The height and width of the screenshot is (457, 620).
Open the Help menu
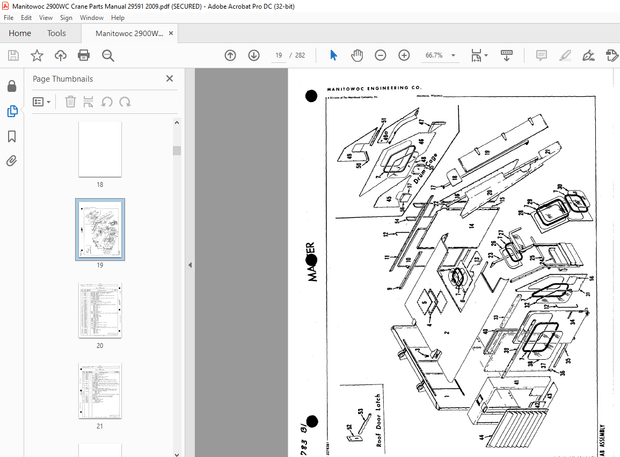pos(117,18)
